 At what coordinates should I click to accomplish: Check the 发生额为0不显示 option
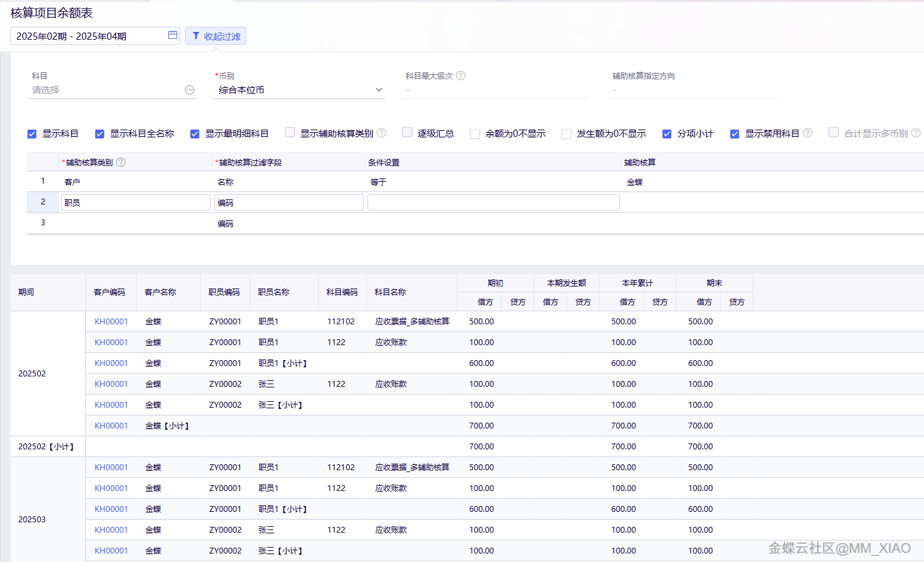[x=566, y=133]
